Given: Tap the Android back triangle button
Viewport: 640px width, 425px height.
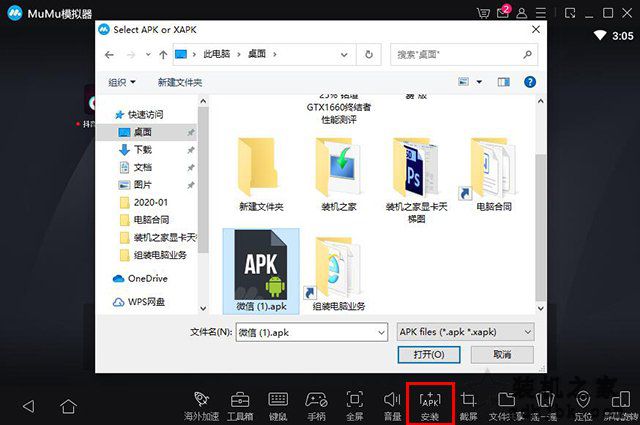Looking at the screenshot, I should 29,406.
